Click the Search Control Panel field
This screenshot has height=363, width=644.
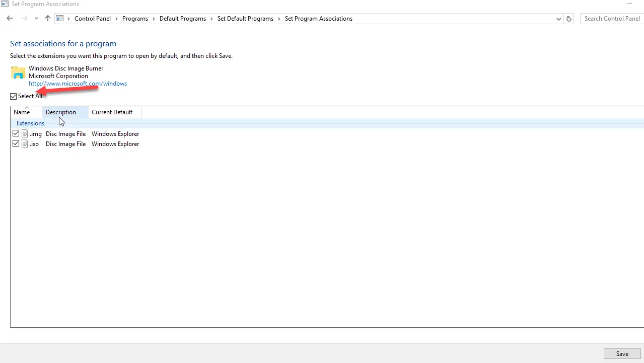coord(612,19)
